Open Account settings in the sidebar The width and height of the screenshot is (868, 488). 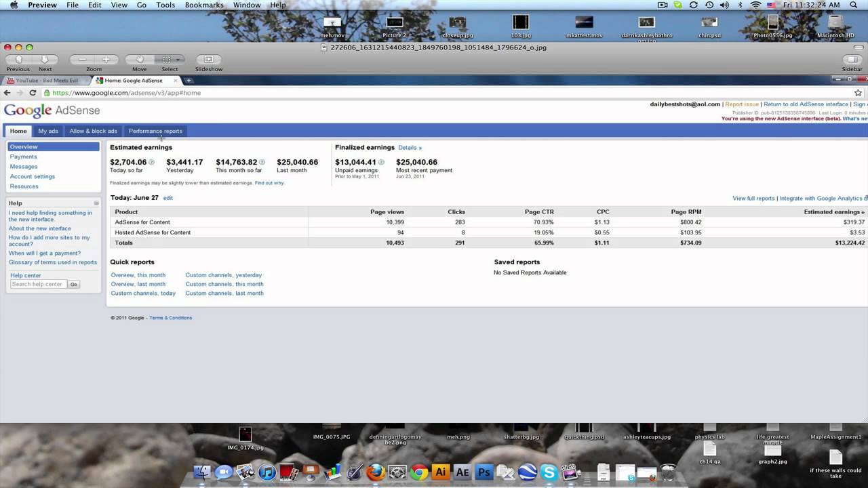32,176
